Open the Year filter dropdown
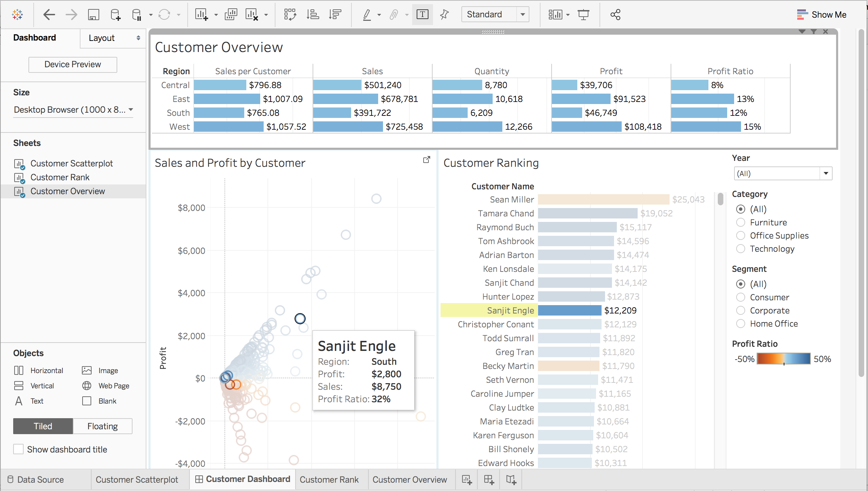The image size is (868, 491). click(x=826, y=173)
